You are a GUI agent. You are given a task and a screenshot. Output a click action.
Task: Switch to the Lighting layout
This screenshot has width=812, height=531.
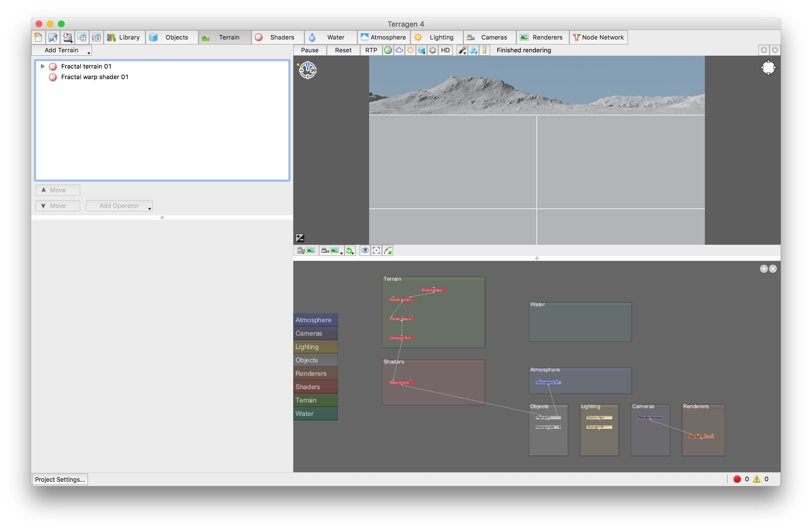pos(437,37)
